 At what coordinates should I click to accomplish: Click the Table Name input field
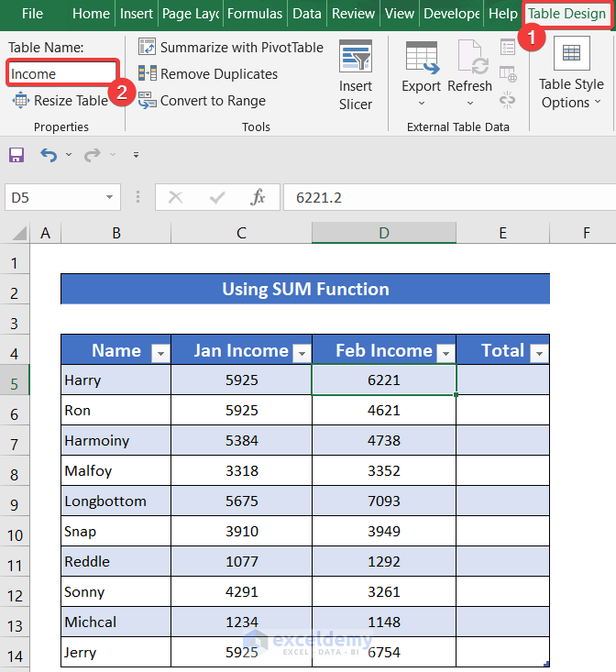[x=62, y=73]
